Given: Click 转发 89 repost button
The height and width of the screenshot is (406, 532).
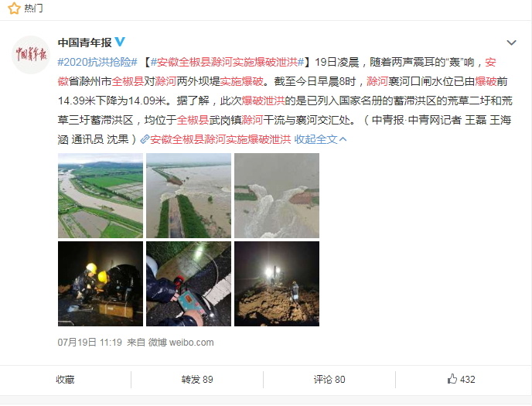Looking at the screenshot, I should (197, 379).
